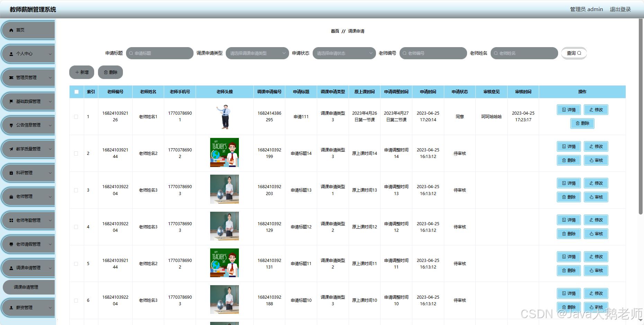Focus the 老师编号 input field
This screenshot has height=325, width=644.
pyautogui.click(x=433, y=53)
